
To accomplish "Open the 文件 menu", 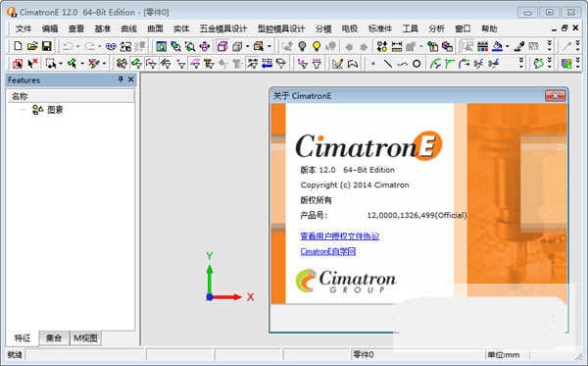I will click(x=24, y=28).
